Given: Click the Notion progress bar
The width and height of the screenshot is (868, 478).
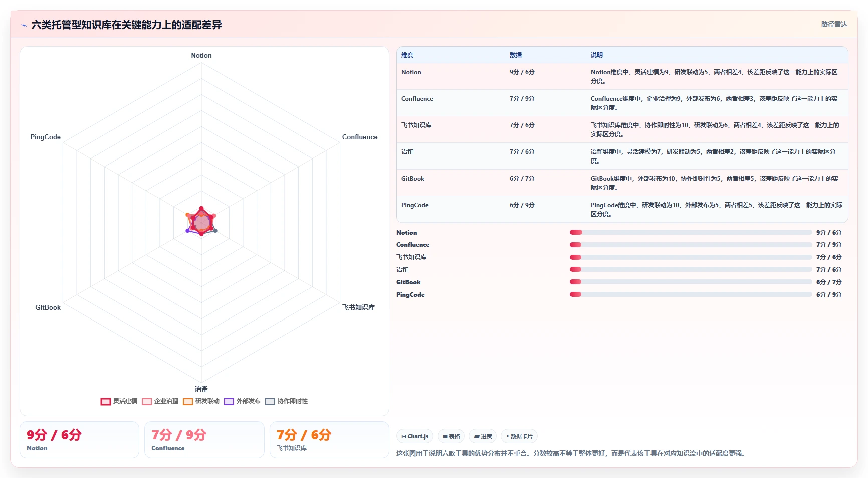Looking at the screenshot, I should pos(691,232).
